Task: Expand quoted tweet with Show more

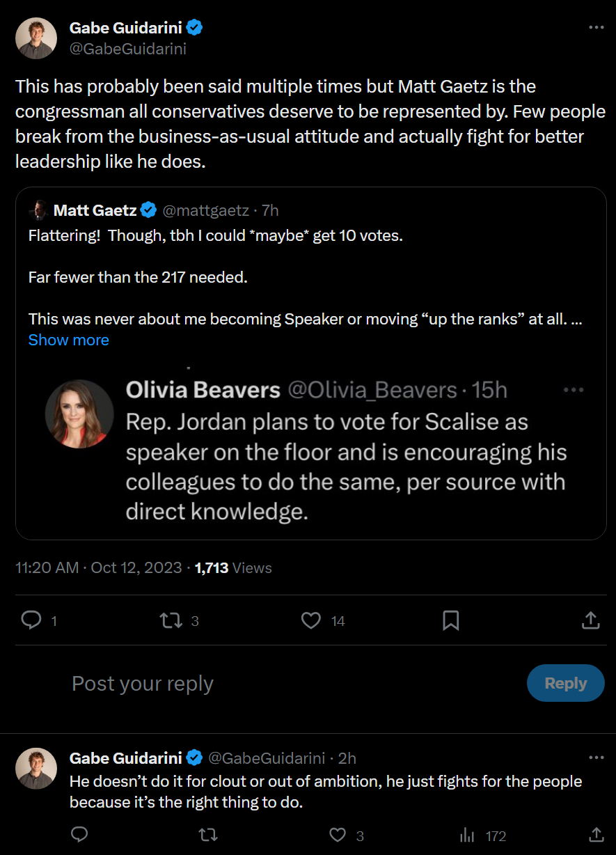Action: pyautogui.click(x=69, y=340)
